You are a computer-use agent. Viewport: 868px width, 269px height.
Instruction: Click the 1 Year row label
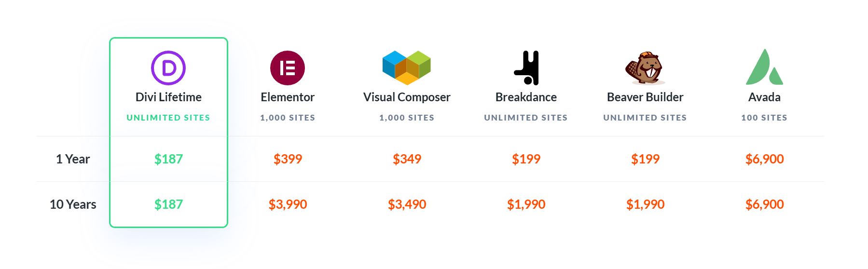(x=73, y=159)
